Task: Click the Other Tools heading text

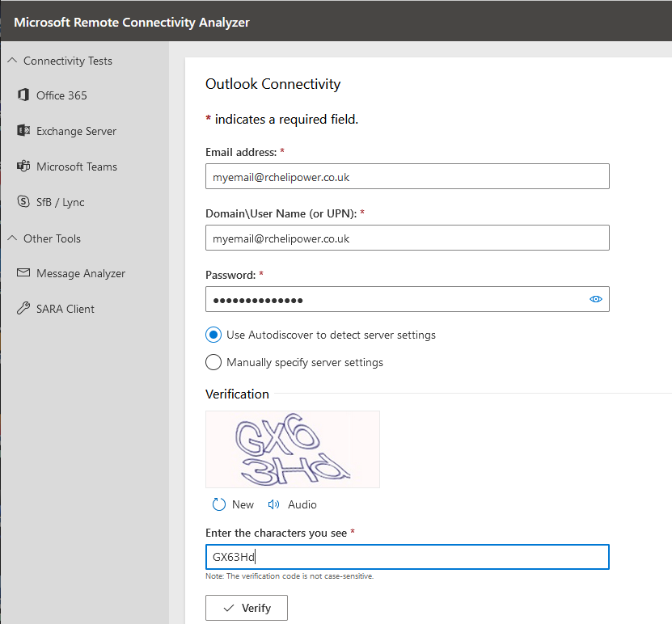Action: click(52, 238)
